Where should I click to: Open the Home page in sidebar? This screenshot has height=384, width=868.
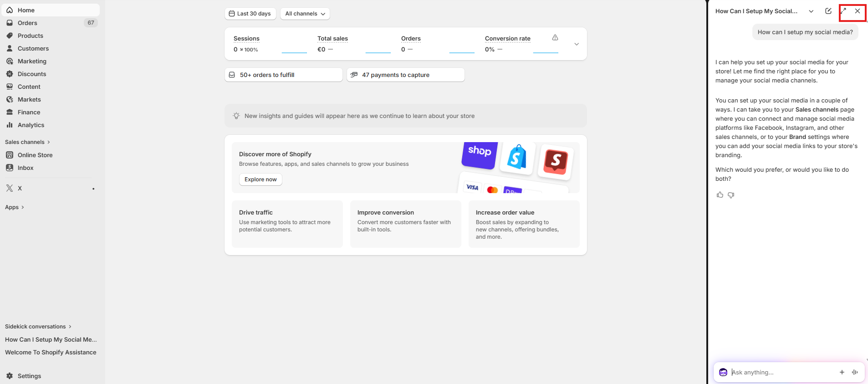[x=51, y=10]
